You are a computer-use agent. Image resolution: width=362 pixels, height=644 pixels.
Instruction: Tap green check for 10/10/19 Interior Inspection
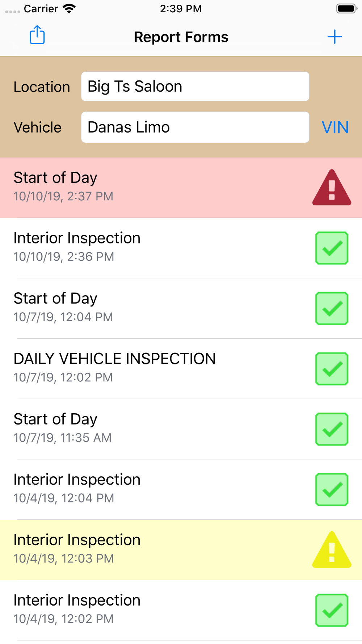point(332,248)
